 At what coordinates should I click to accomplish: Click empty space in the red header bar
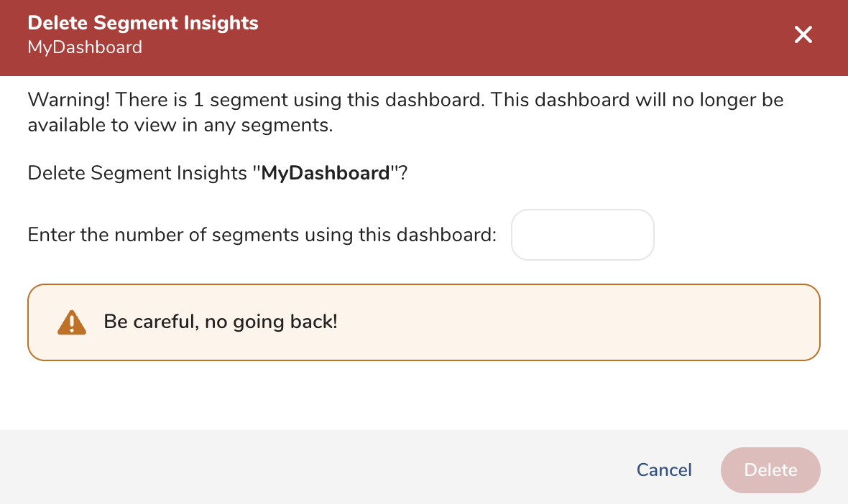click(x=503, y=37)
